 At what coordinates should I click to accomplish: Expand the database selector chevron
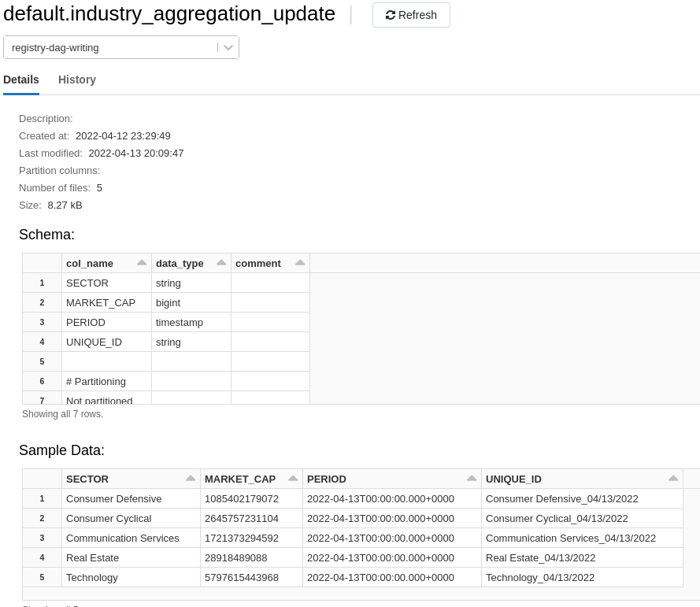tap(228, 47)
